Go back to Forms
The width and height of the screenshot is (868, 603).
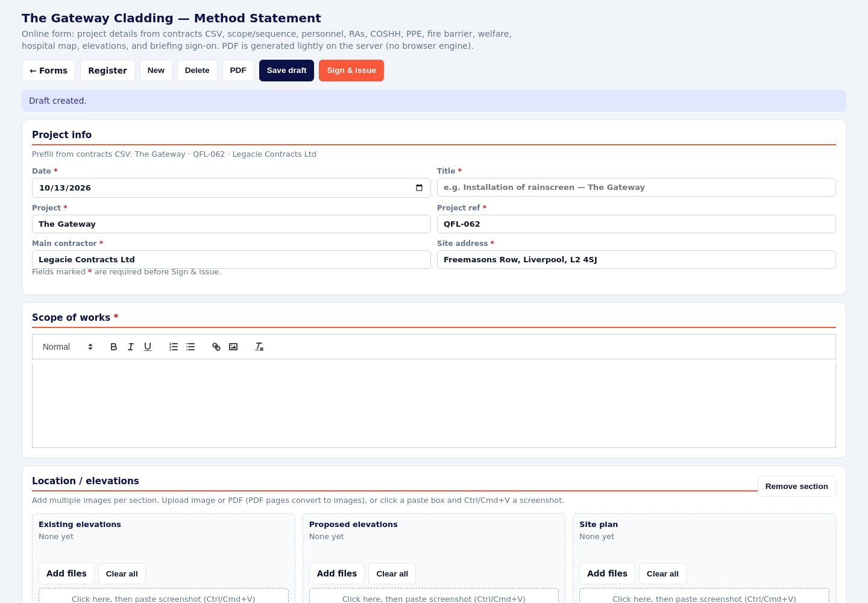pyautogui.click(x=48, y=71)
